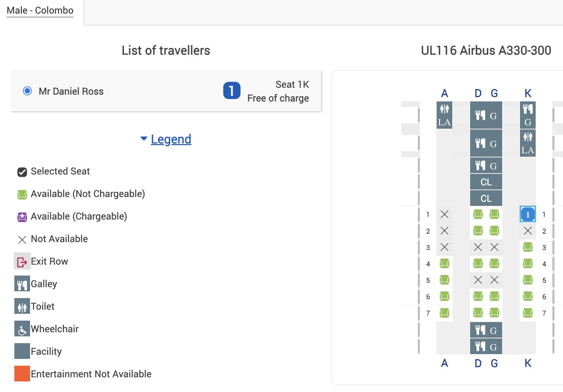Pick seat 6G
Viewport: 563px width, 392px height.
494,296
